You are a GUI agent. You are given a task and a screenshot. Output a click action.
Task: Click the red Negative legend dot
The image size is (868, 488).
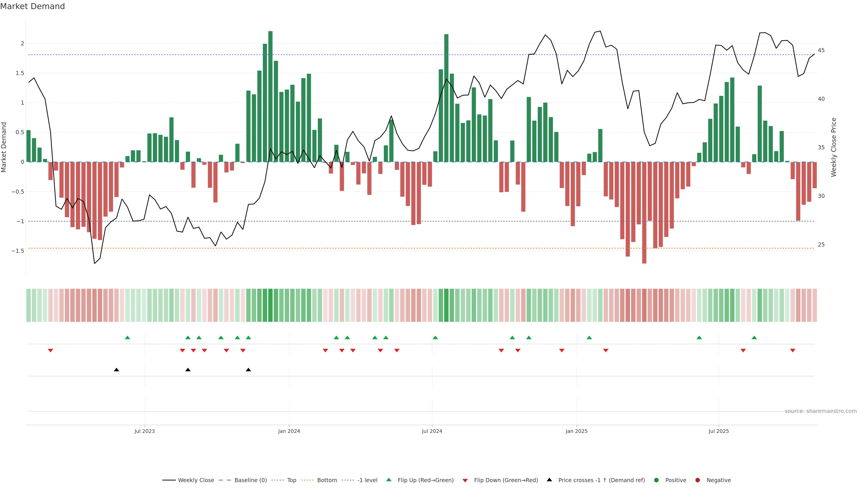point(698,480)
